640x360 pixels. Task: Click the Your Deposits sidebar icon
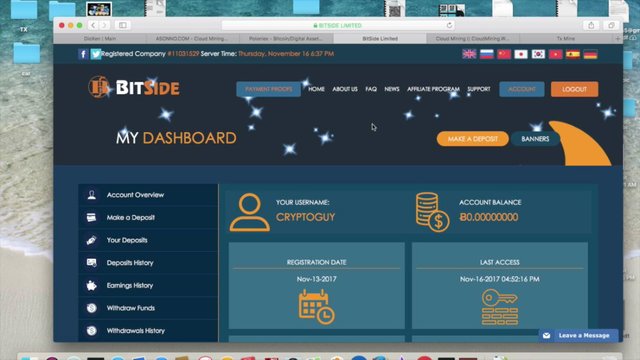pyautogui.click(x=91, y=240)
